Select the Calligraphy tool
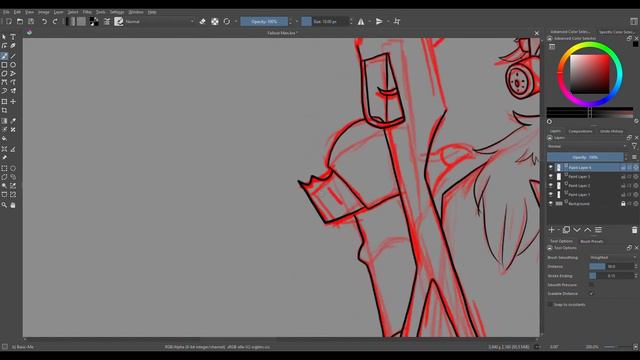Viewport: 640px width, 360px height. coord(13,46)
